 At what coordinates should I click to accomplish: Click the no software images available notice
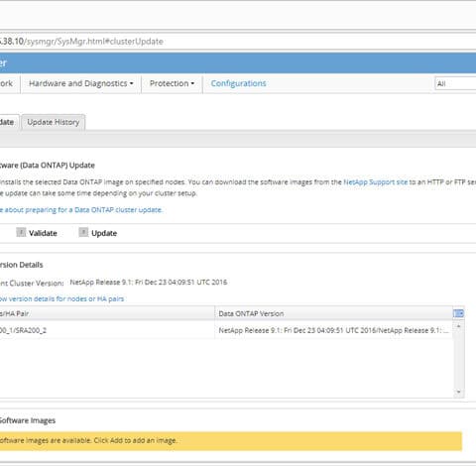point(231,441)
